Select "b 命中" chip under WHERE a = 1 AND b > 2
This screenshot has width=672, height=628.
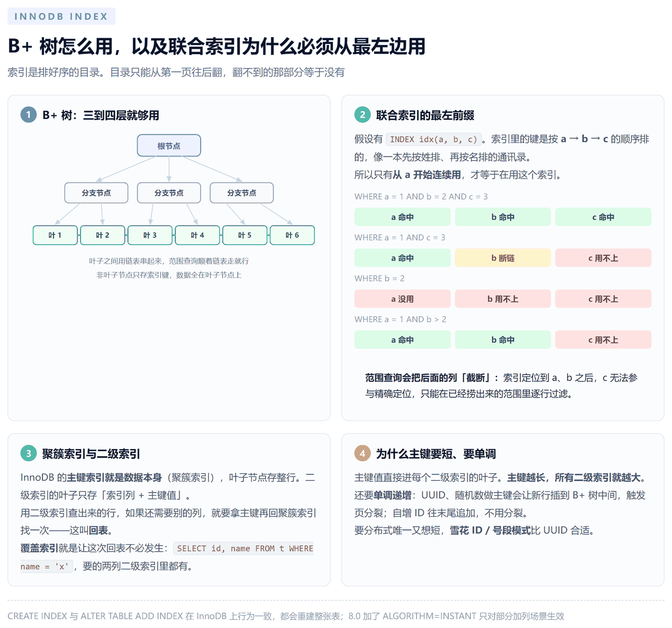coord(503,340)
